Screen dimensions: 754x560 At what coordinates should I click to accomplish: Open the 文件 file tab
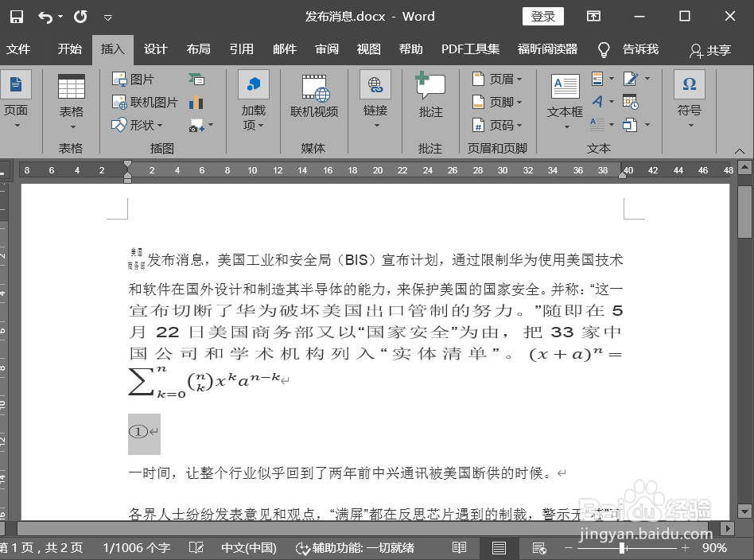[18, 49]
